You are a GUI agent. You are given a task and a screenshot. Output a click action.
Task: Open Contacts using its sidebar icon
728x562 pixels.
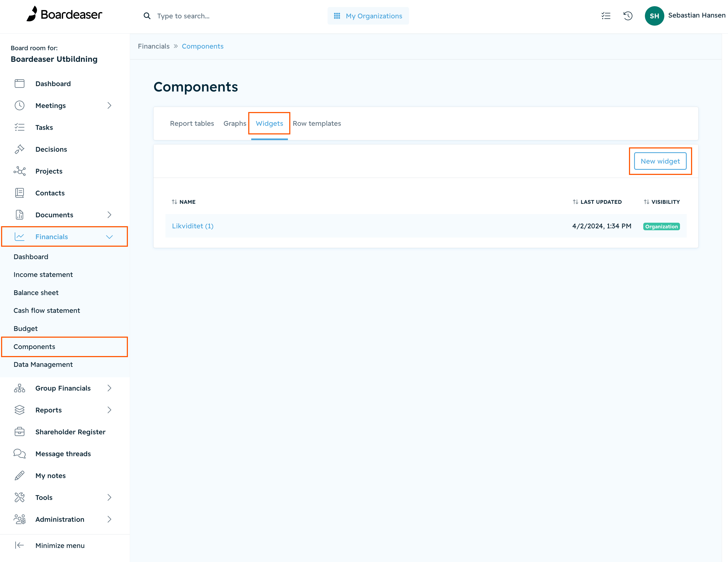point(19,193)
